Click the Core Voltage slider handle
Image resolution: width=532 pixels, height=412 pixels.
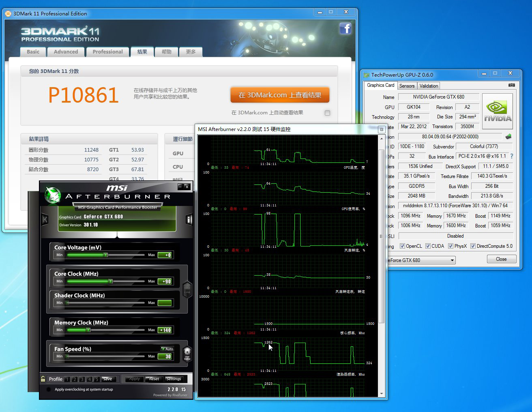(106, 255)
